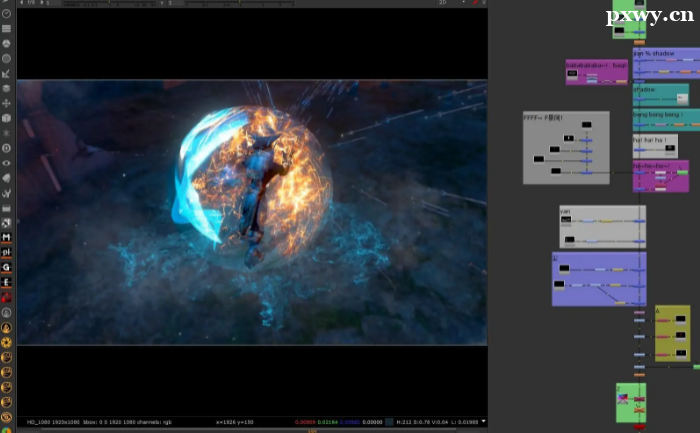
Task: Click the HD_1080 1920x1080 format text
Action: tap(53, 422)
